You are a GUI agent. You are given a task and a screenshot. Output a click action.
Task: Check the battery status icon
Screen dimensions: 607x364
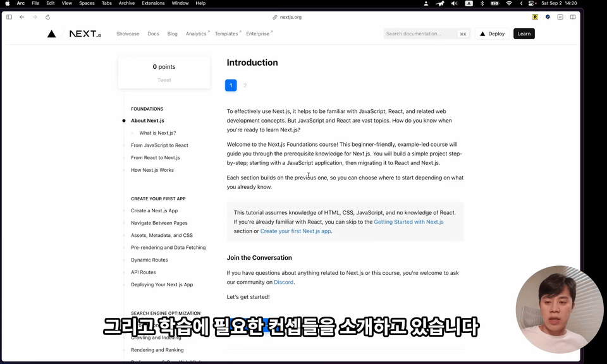pos(494,3)
